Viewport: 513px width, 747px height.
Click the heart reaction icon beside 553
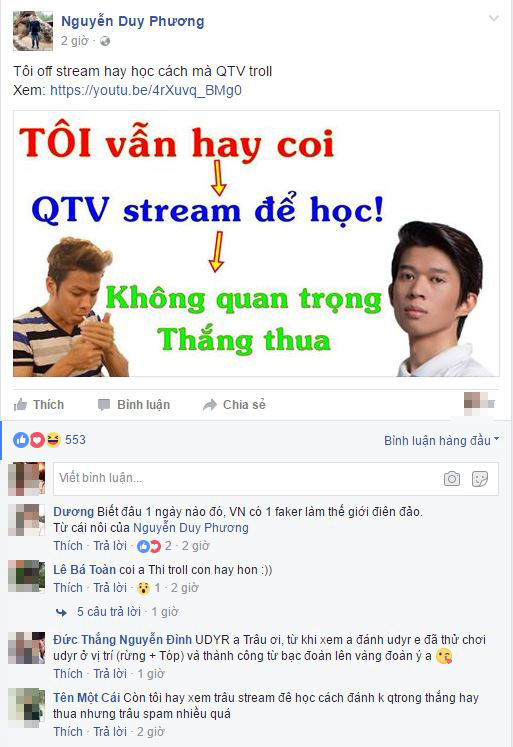pos(37,440)
